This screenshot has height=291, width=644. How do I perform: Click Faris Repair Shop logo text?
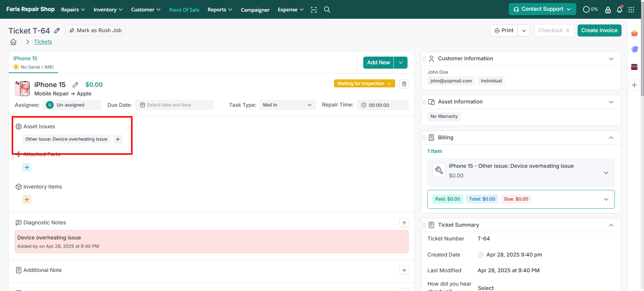point(31,9)
